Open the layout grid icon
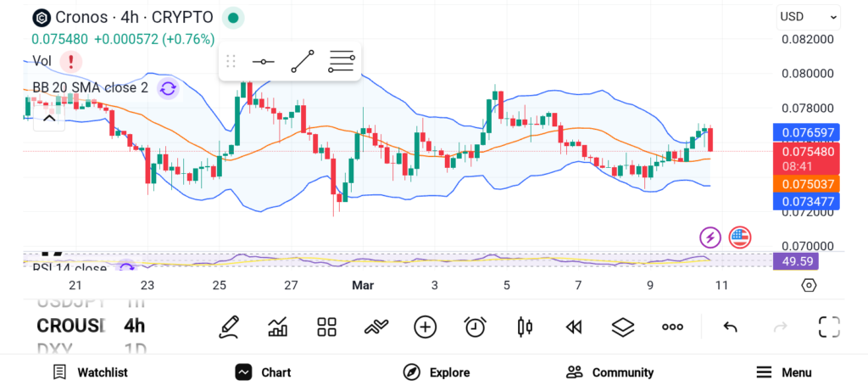This screenshot has height=391, width=868. tap(326, 327)
